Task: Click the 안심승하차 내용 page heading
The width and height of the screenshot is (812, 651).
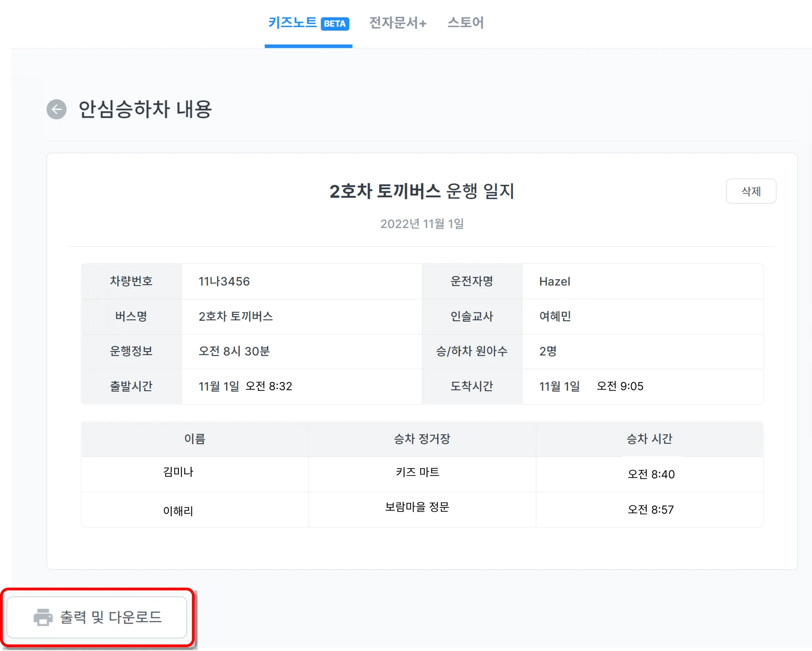Action: [145, 109]
